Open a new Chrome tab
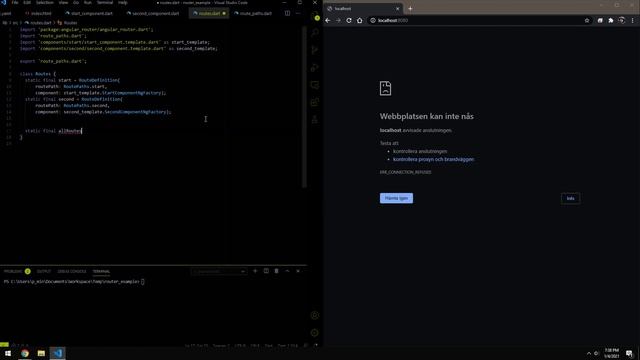 pos(410,9)
